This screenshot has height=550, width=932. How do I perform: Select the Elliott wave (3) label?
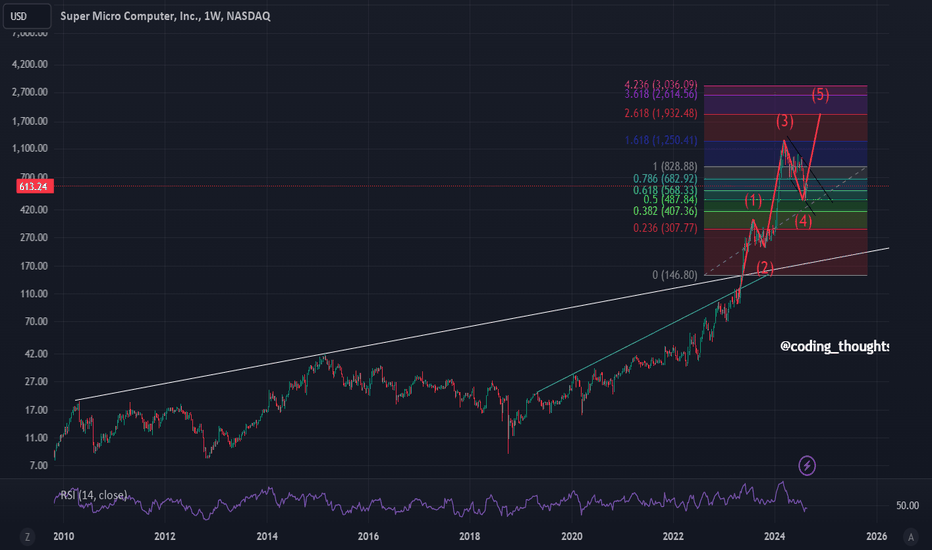(x=785, y=121)
